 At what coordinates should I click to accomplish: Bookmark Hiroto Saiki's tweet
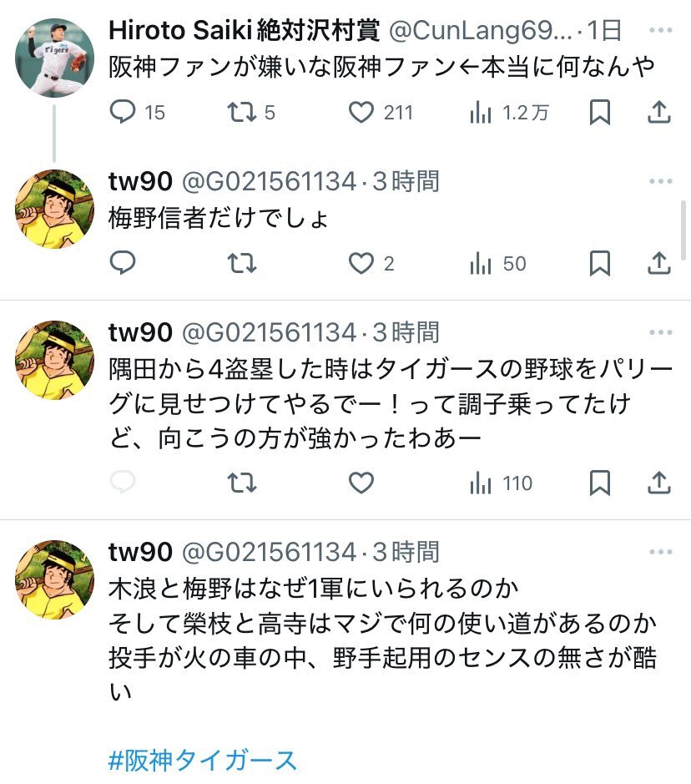[x=599, y=112]
